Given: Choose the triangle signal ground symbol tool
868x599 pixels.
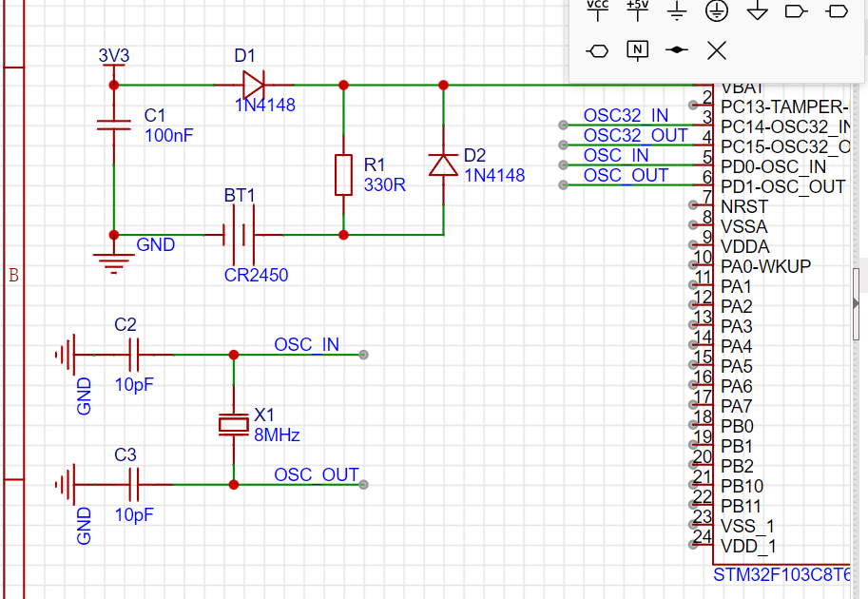Looking at the screenshot, I should point(757,11).
